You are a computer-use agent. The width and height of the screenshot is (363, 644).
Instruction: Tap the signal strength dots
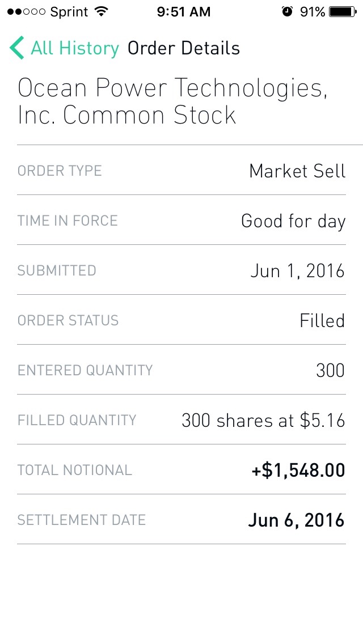pyautogui.click(x=27, y=12)
